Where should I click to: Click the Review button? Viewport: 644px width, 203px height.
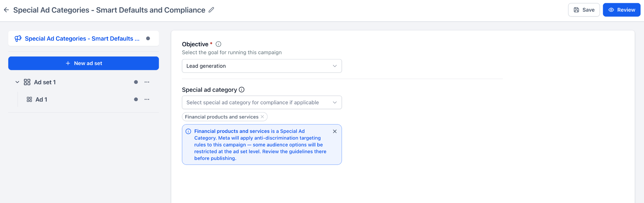pyautogui.click(x=622, y=10)
